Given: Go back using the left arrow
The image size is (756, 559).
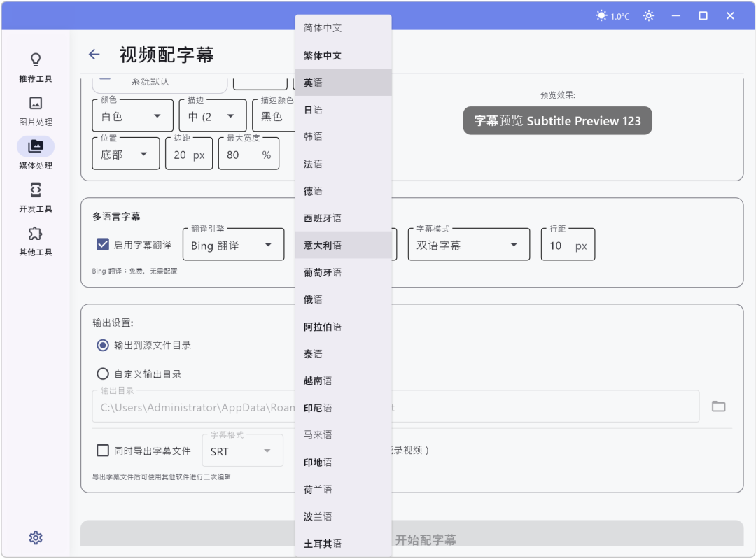Looking at the screenshot, I should tap(94, 55).
